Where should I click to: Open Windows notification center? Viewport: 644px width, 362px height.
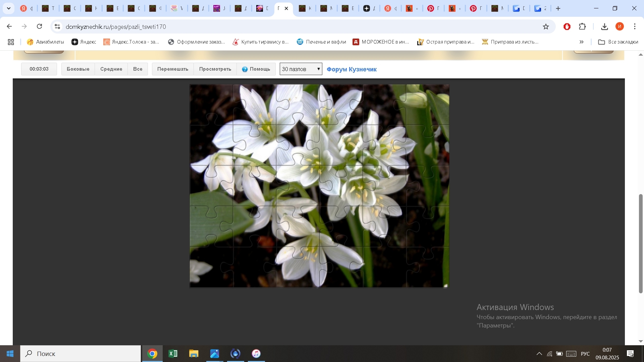pyautogui.click(x=630, y=354)
